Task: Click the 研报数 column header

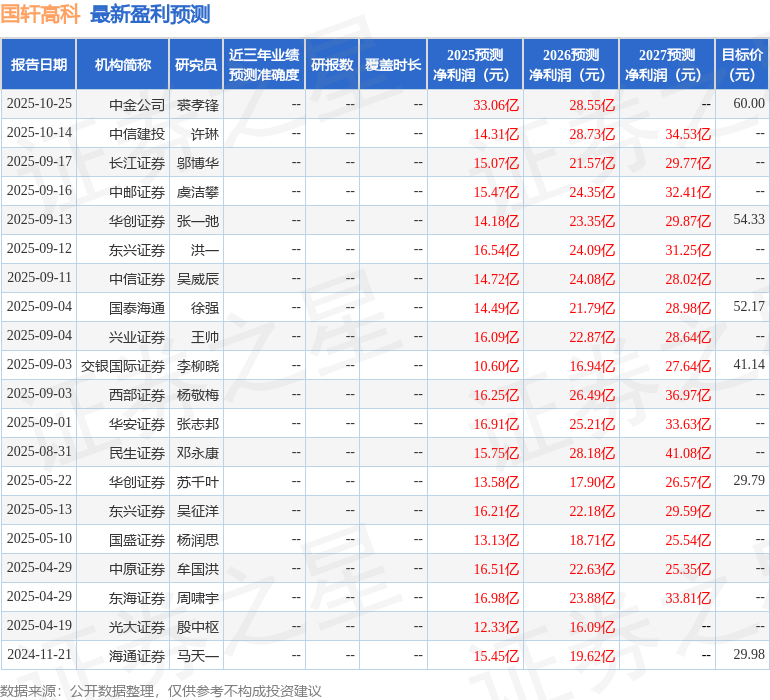Action: coord(332,65)
